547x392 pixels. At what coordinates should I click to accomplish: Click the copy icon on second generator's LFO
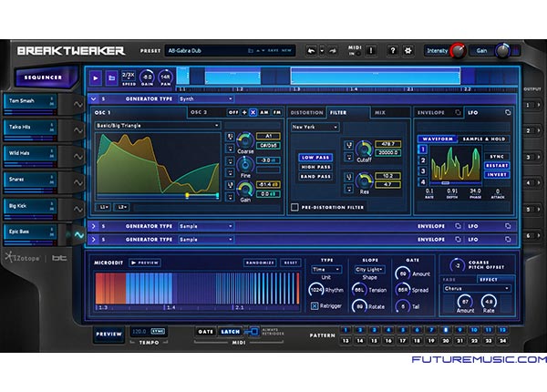click(x=508, y=226)
